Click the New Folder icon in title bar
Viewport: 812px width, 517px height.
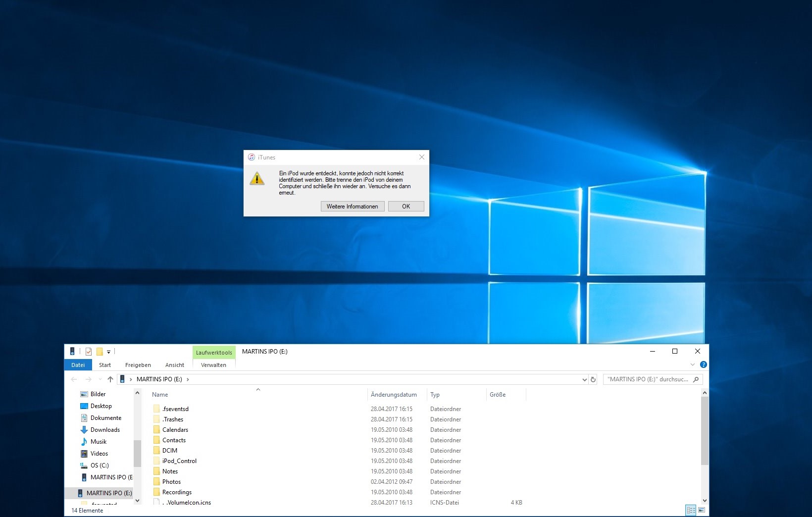100,352
